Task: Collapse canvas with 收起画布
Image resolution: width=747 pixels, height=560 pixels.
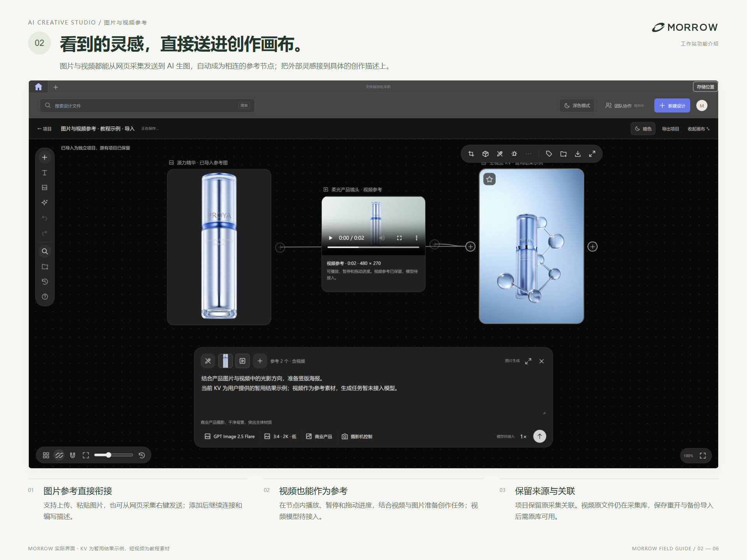Action: pos(698,129)
